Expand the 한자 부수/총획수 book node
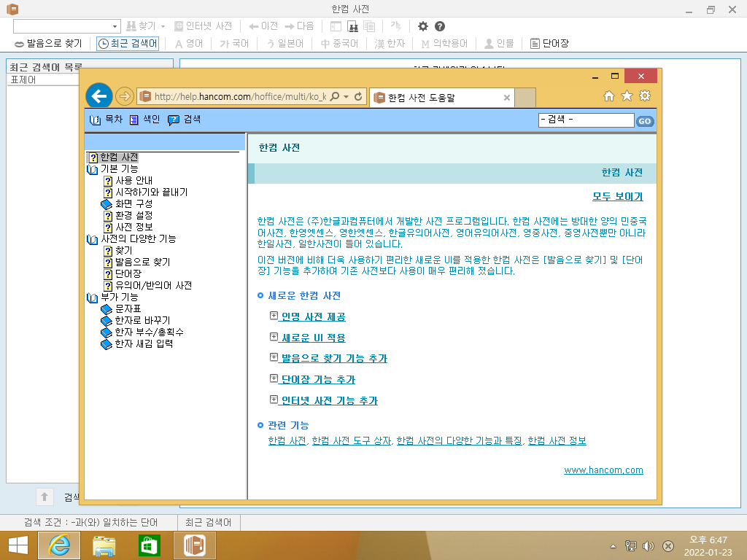 [x=107, y=332]
